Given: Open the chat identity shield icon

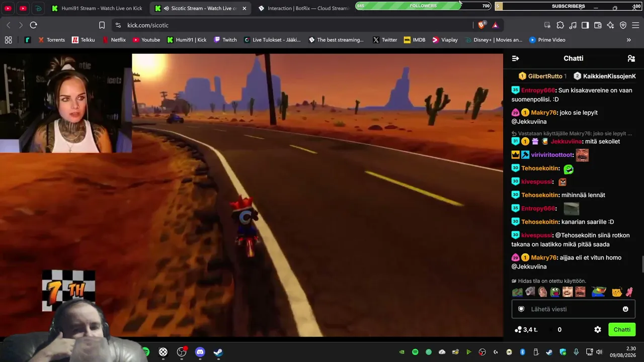Looking at the screenshot, I should pos(521,309).
